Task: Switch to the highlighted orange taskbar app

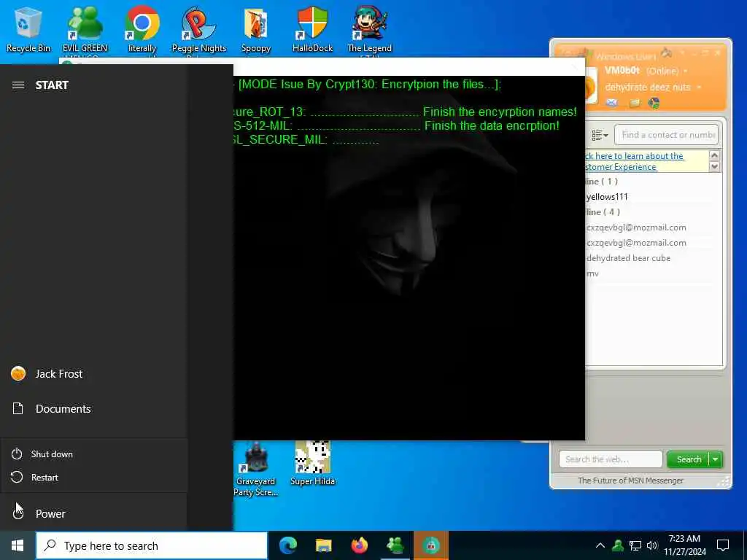Action: [x=430, y=545]
